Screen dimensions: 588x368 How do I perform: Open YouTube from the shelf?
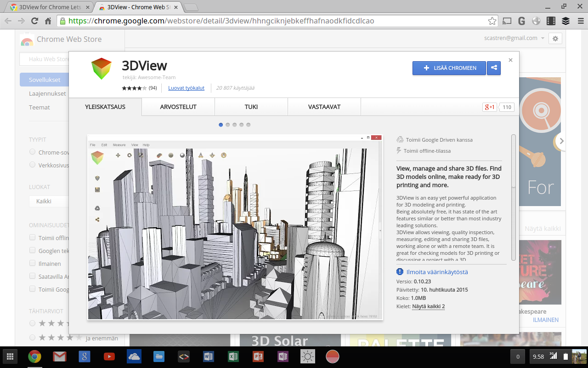(x=109, y=356)
